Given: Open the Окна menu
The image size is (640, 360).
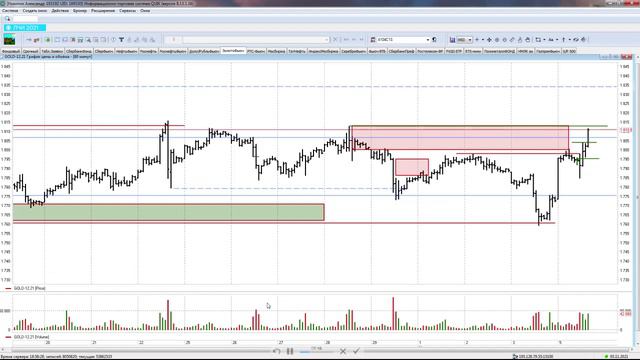Looking at the screenshot, I should tap(145, 11).
